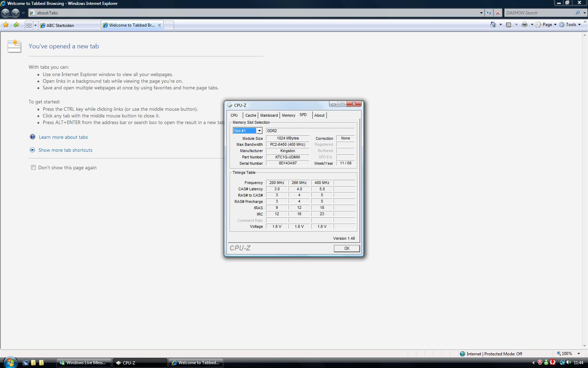Click the CPU-Z title bar icon

click(x=230, y=105)
